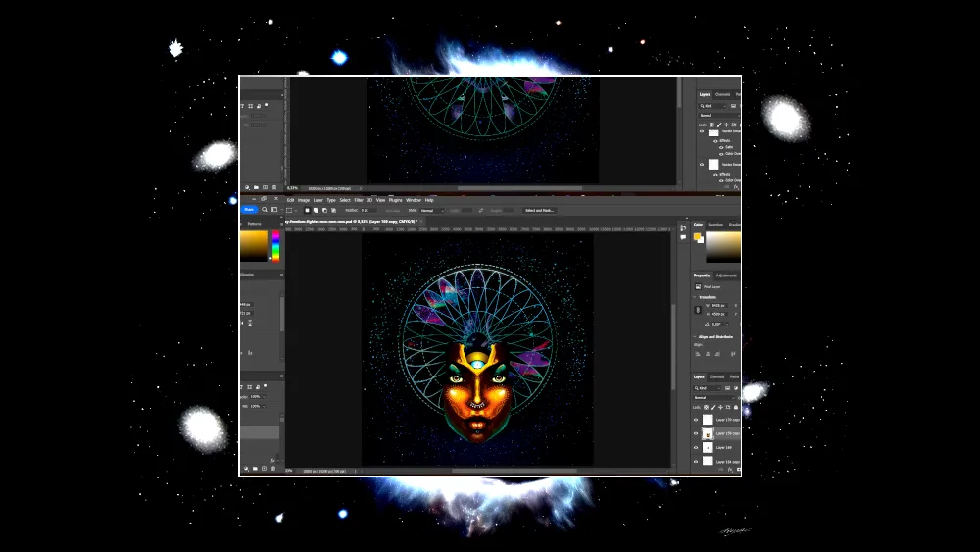Select the Add to selection mode icon
Image resolution: width=980 pixels, height=552 pixels.
[316, 210]
